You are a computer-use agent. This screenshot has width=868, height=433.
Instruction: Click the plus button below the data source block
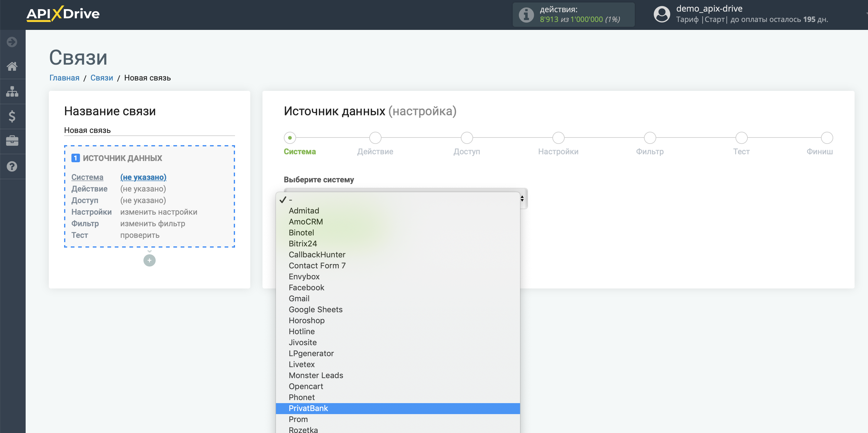click(x=149, y=260)
